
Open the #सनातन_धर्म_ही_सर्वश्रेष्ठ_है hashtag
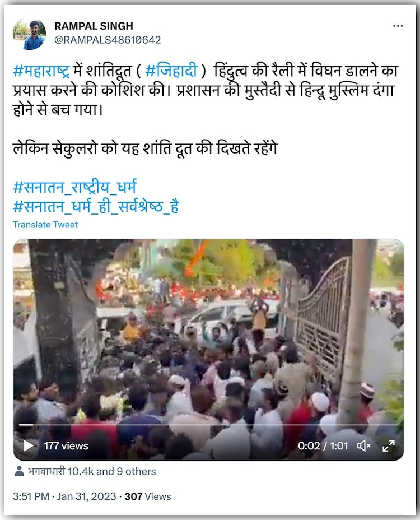[96, 206]
